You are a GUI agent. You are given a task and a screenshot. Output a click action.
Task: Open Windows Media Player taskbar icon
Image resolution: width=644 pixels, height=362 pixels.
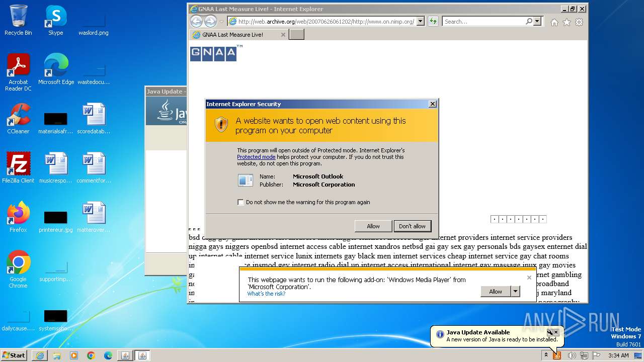pos(74,355)
